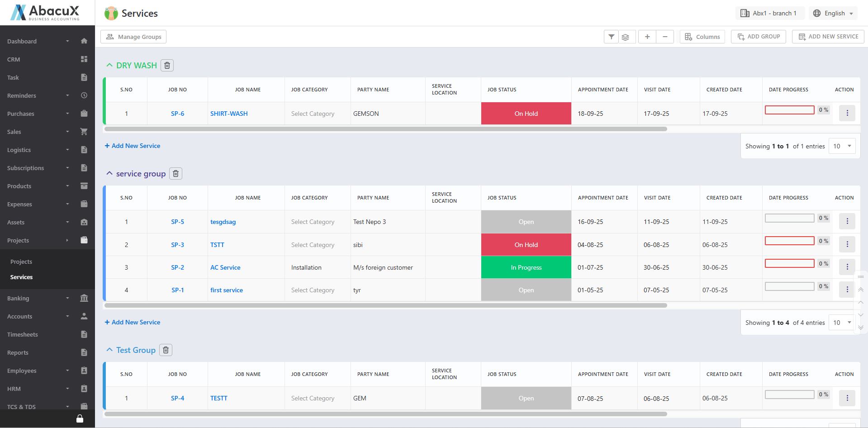The height and width of the screenshot is (428, 868).
Task: Open the Banking menu in sidebar
Action: tap(18, 298)
